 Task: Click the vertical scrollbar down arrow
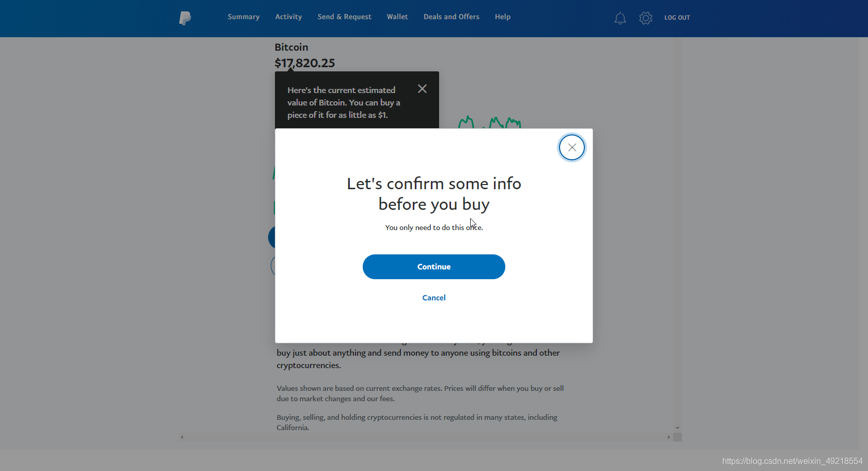tap(677, 428)
